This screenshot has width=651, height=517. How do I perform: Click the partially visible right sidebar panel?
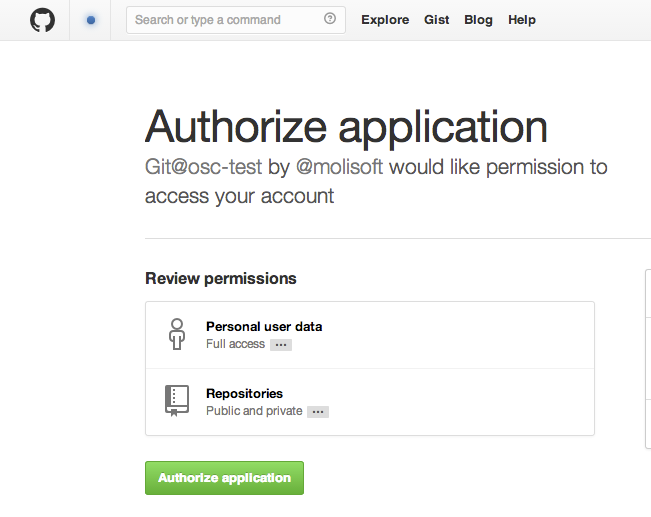tap(648, 359)
